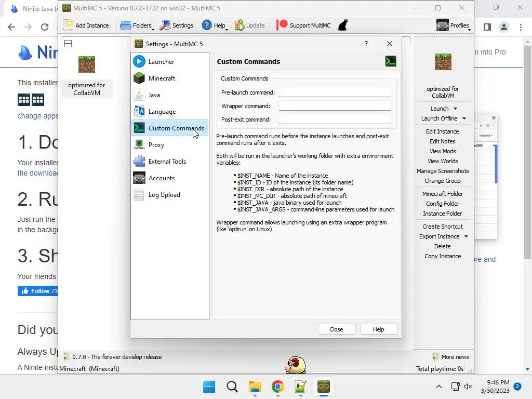
Task: Open the Log Upload settings page
Action: (170, 194)
